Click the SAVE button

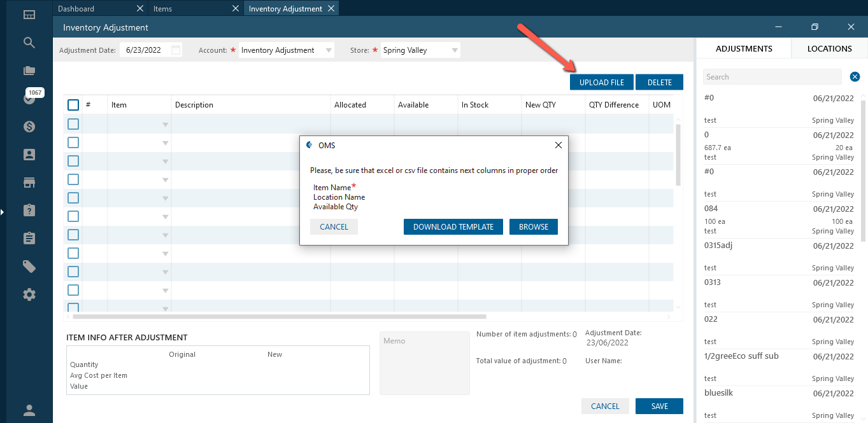pyautogui.click(x=659, y=406)
